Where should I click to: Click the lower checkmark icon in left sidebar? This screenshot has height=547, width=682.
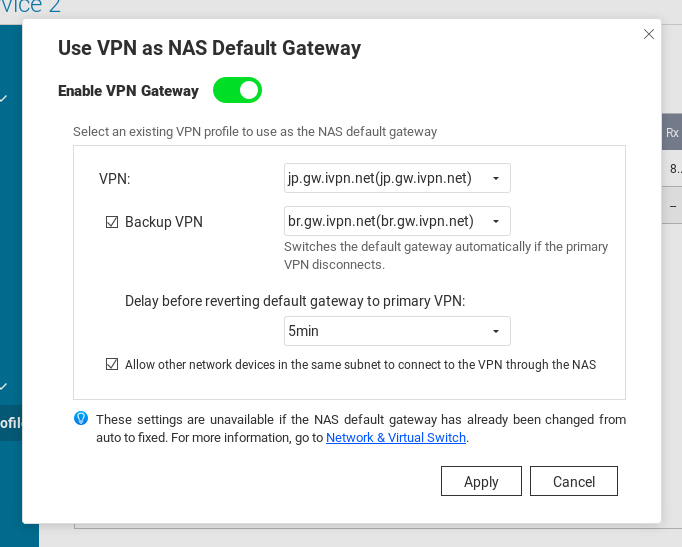(x=3, y=386)
